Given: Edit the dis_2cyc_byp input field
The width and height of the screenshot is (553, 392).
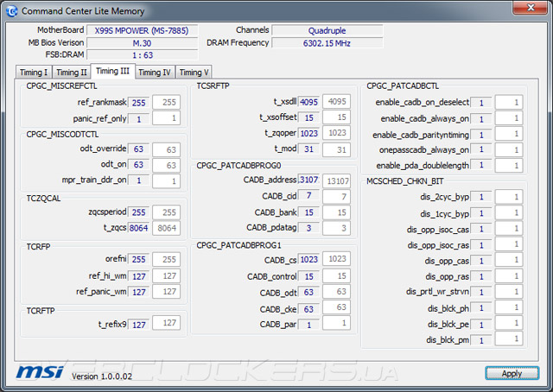Looking at the screenshot, I should 509,197.
